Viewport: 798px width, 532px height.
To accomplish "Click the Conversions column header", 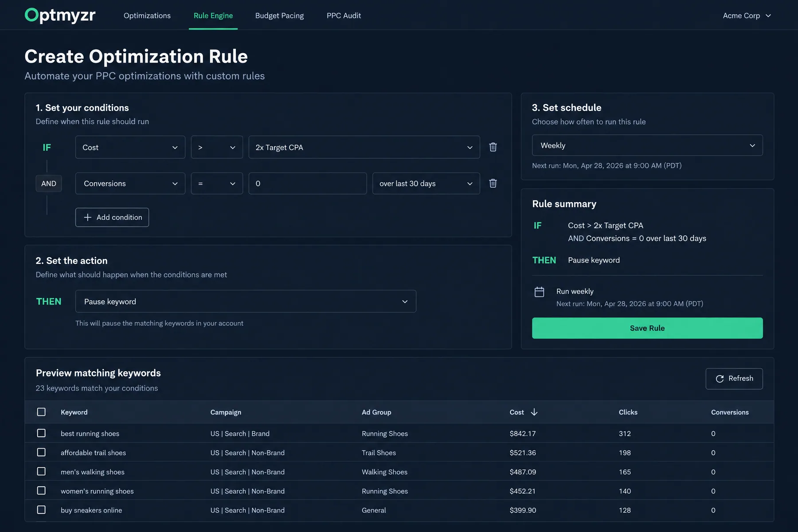I will [730, 412].
